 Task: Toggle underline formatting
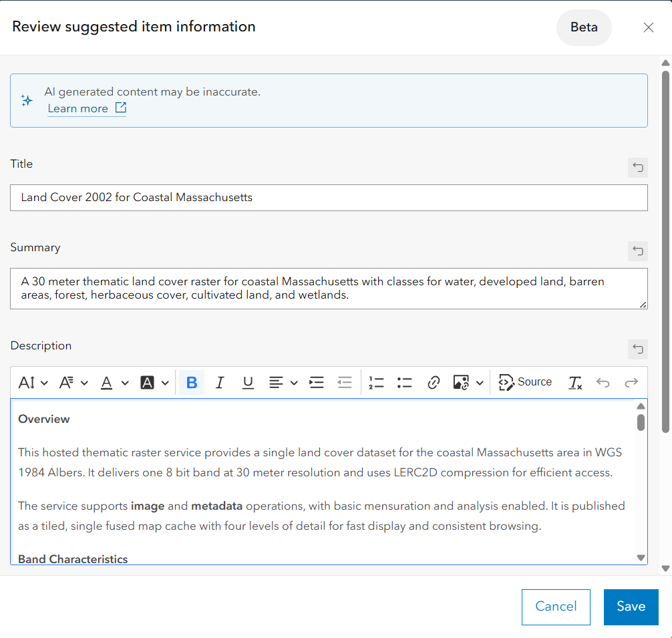[x=248, y=382]
